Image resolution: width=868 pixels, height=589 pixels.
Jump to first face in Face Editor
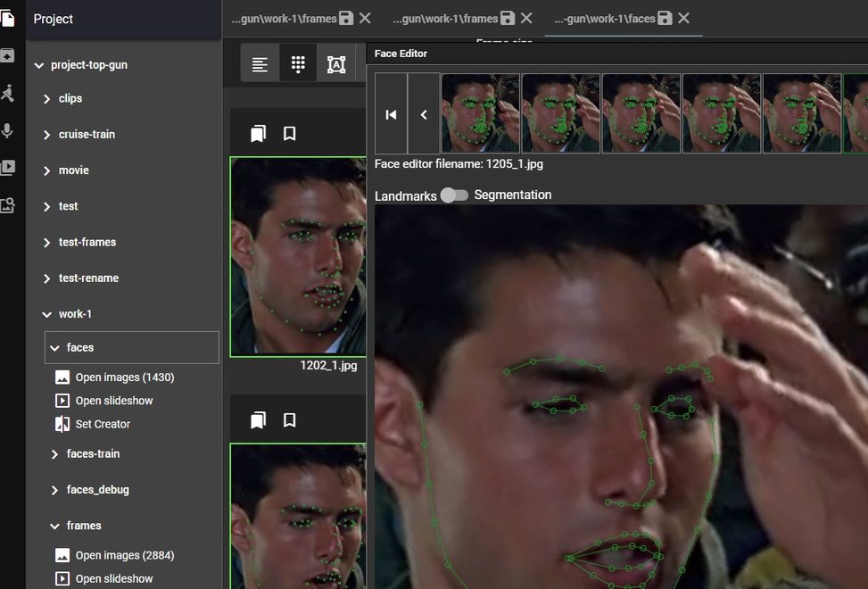tap(391, 114)
